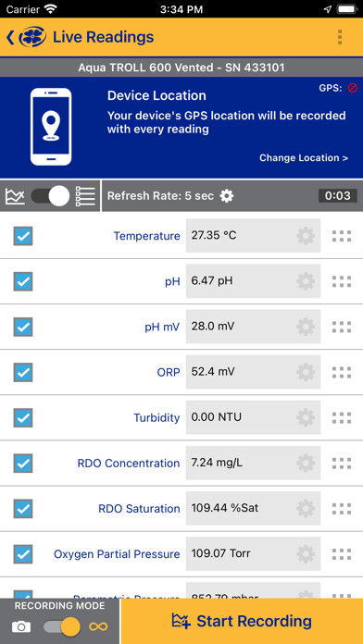Open the three-dot overflow menu
The width and height of the screenshot is (363, 644).
point(340,37)
